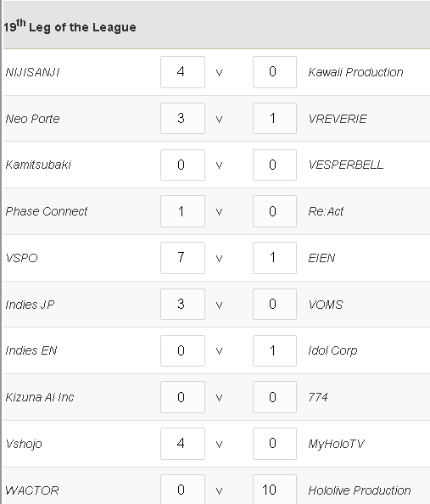Click 774 team score input

tap(275, 397)
